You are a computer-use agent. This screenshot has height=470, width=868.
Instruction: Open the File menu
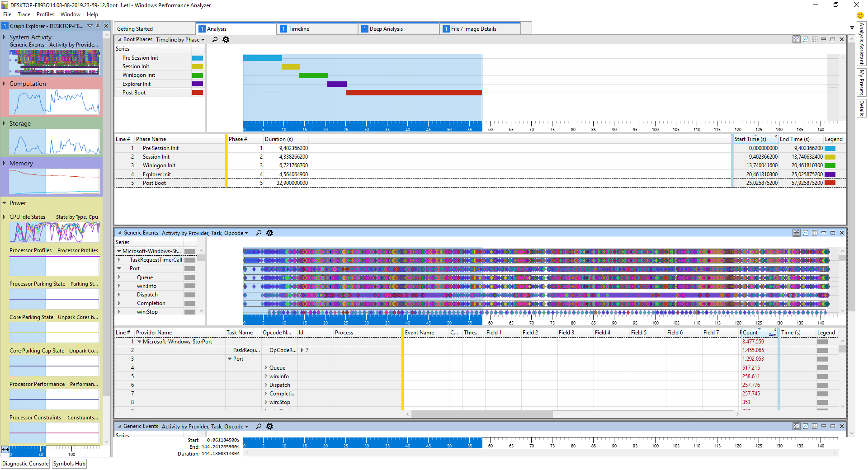tap(7, 14)
